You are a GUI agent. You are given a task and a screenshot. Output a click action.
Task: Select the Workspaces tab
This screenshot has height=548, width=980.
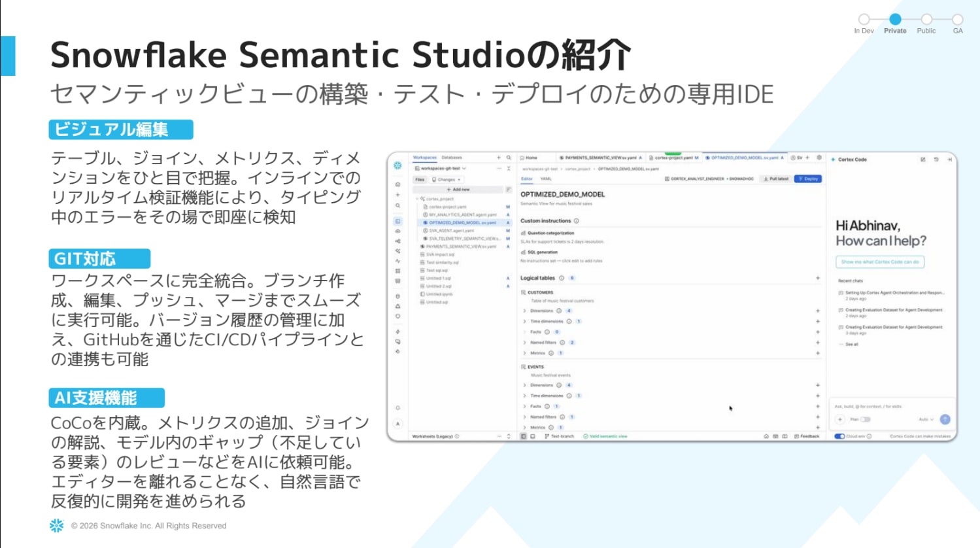pyautogui.click(x=425, y=158)
